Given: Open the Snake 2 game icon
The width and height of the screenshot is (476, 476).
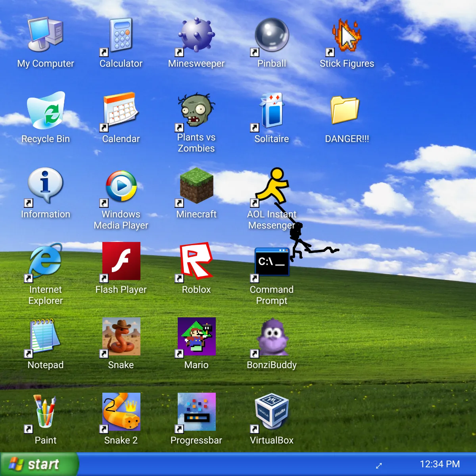Looking at the screenshot, I should (121, 412).
